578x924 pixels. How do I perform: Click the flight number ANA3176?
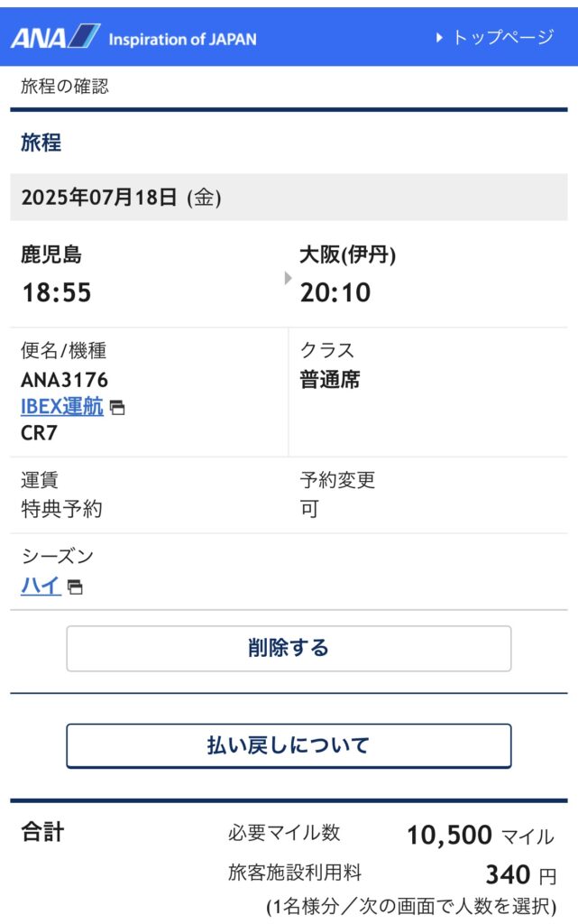click(x=64, y=380)
